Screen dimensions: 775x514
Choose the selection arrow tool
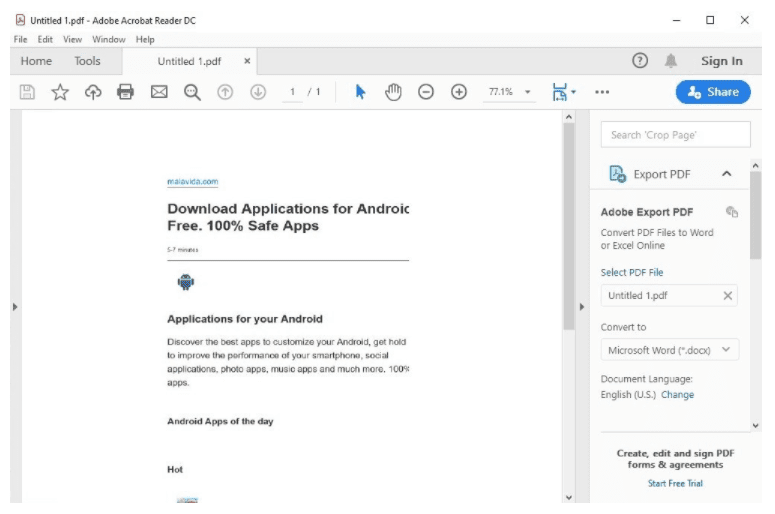pyautogui.click(x=360, y=92)
